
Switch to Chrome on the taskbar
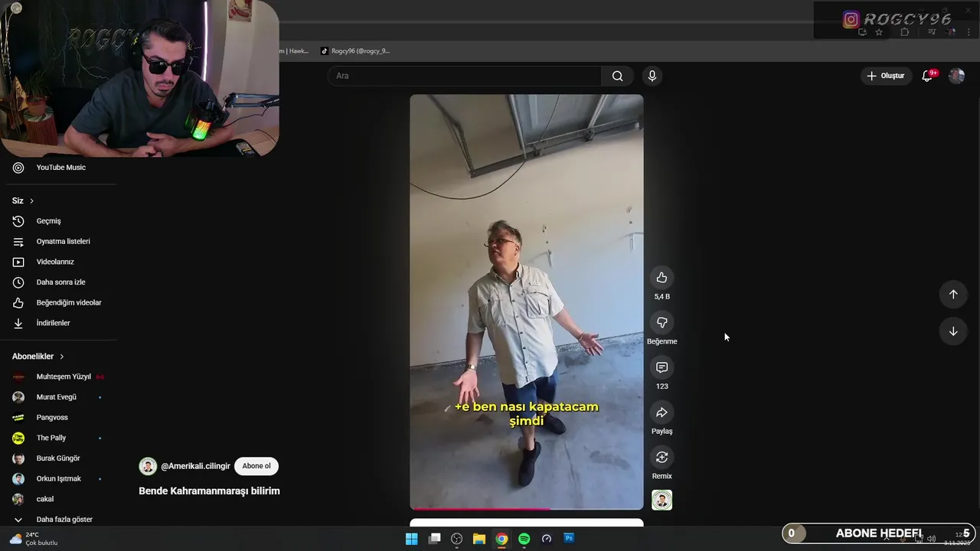pos(501,539)
